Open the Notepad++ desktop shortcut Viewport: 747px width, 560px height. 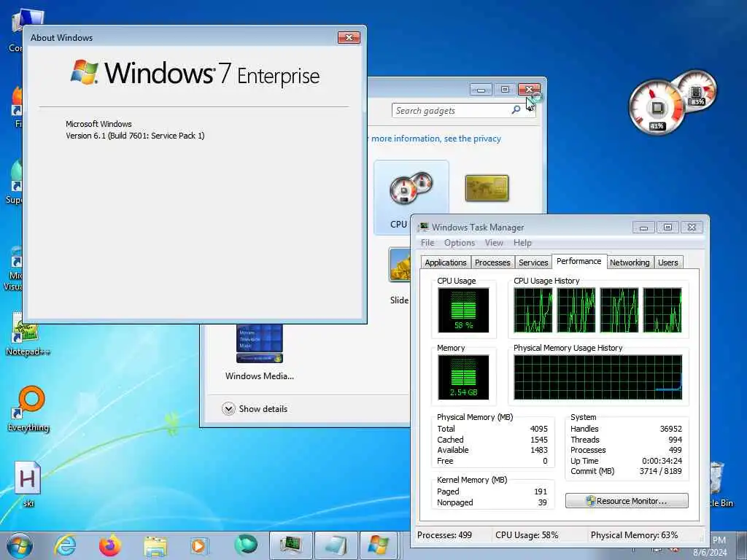[27, 334]
